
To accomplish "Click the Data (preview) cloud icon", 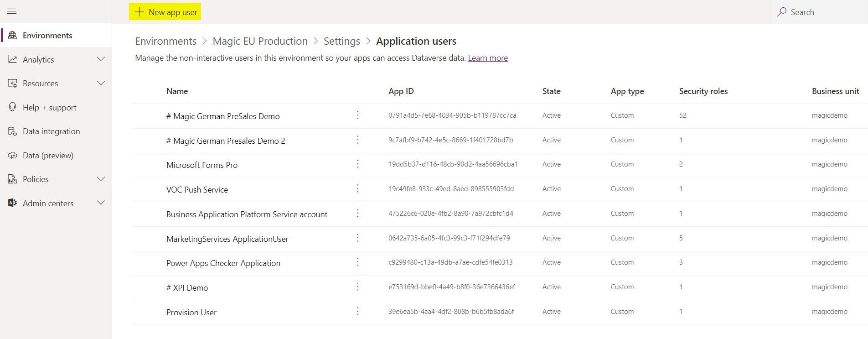I will click(x=12, y=155).
